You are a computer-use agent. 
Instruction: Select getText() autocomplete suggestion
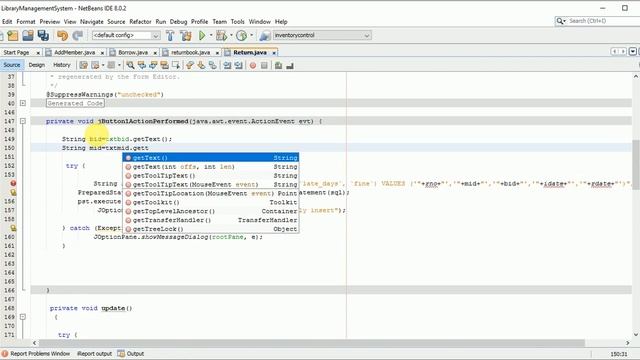click(x=211, y=158)
